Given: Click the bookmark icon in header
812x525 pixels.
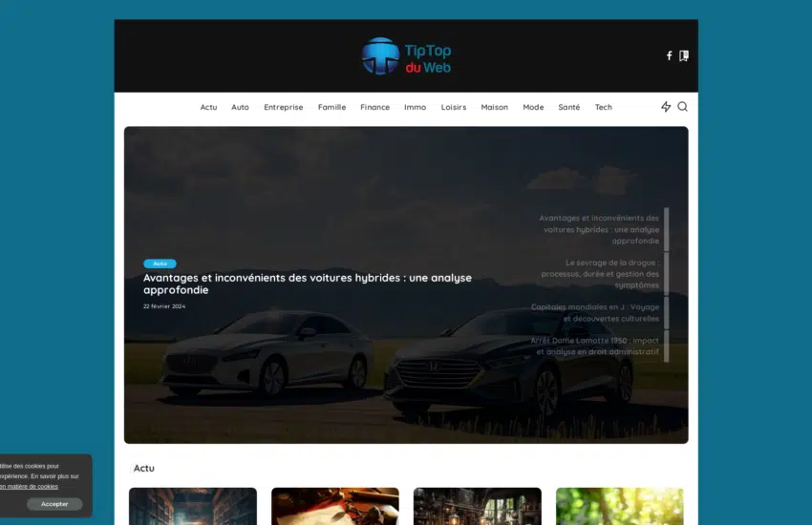Looking at the screenshot, I should click(x=684, y=56).
